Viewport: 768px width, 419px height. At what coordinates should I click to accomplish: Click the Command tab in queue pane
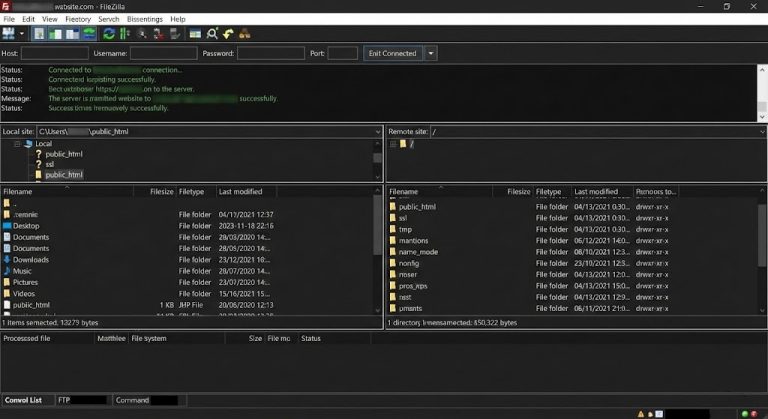coord(148,400)
